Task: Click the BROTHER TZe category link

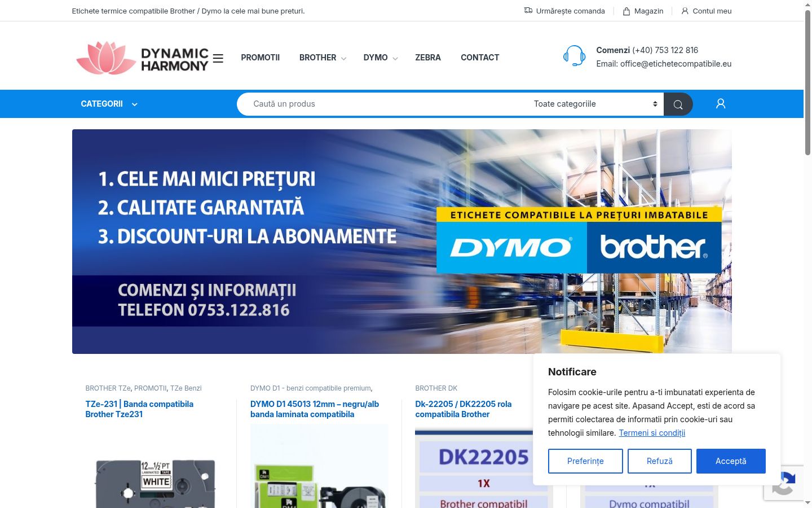Action: (x=108, y=388)
